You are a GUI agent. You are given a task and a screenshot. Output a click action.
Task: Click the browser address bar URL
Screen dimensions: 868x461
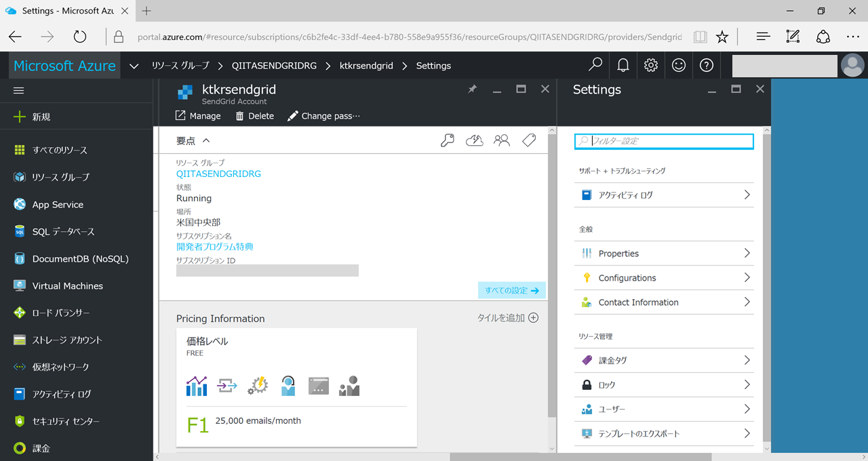click(x=410, y=37)
